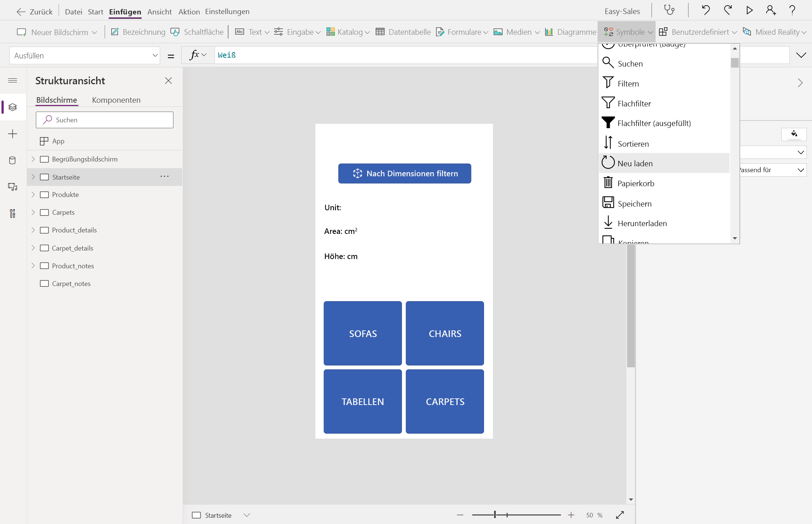812x524 pixels.
Task: Click the Insert plus sidebar icon
Action: click(x=13, y=134)
